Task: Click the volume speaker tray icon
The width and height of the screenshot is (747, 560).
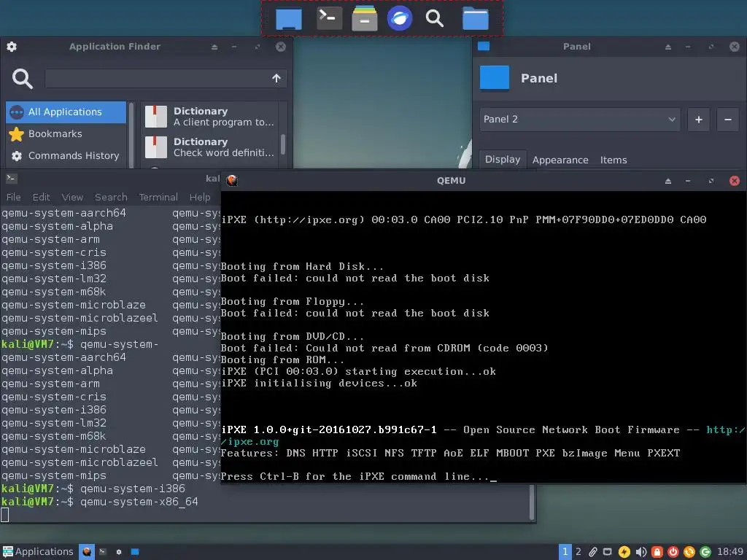Action: (x=640, y=552)
